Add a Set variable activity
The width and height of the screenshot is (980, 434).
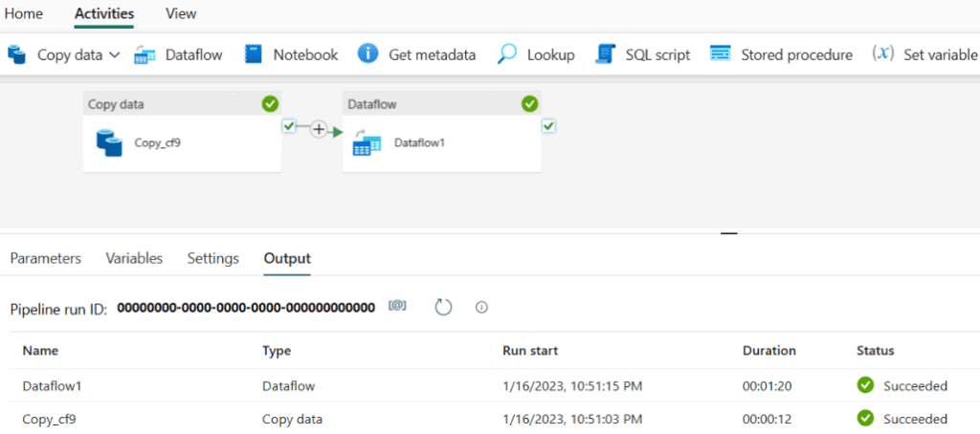(925, 54)
